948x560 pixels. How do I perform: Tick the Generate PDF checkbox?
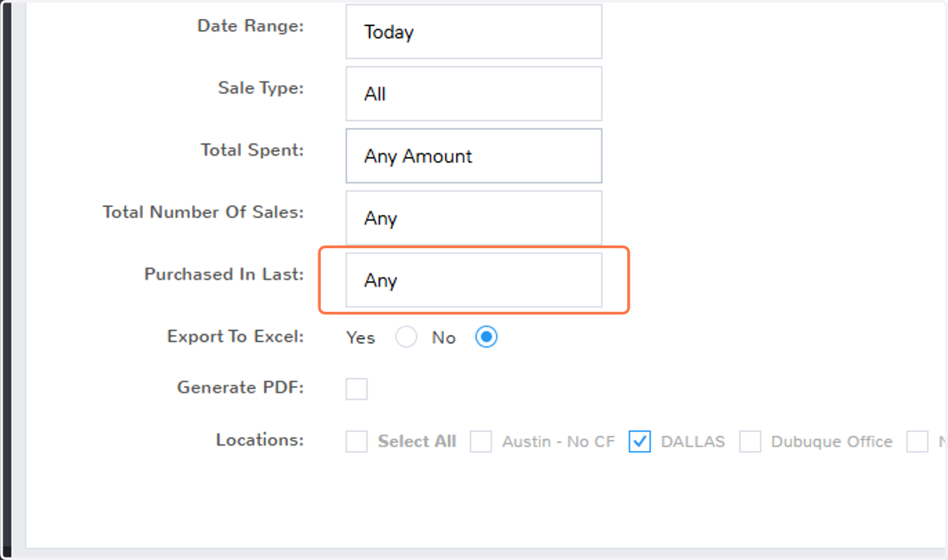coord(356,389)
